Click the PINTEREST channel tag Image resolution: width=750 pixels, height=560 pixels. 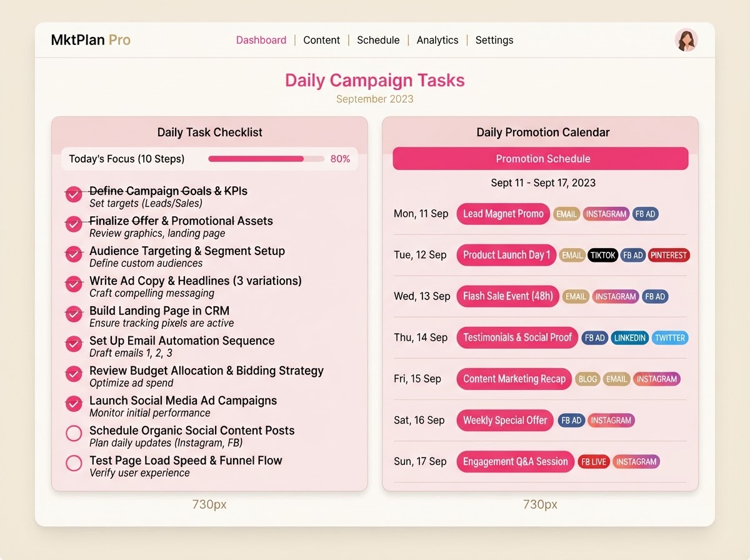coord(669,255)
